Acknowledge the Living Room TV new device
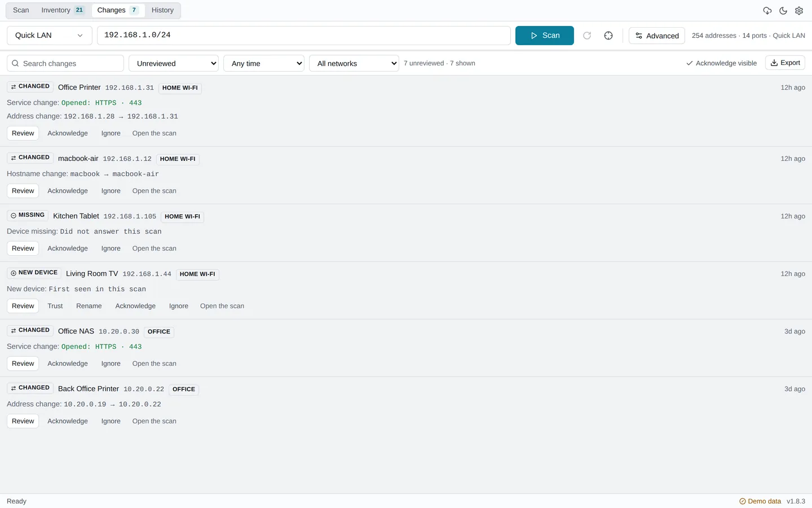The height and width of the screenshot is (508, 812). click(135, 306)
